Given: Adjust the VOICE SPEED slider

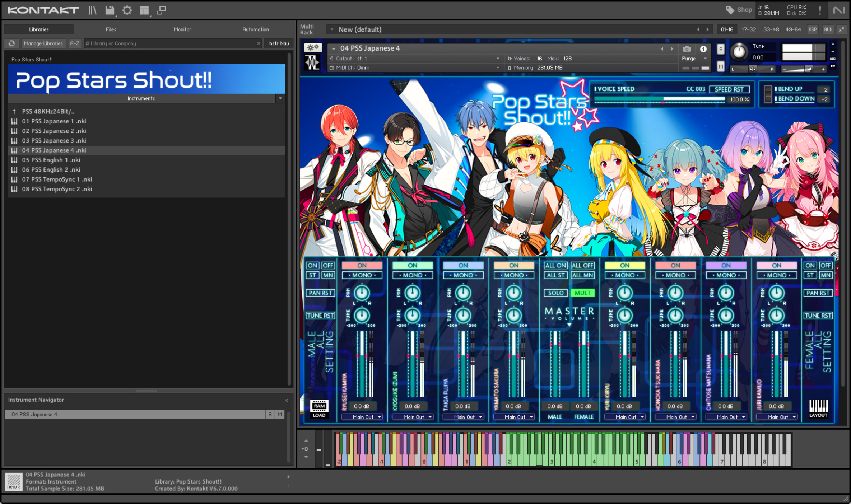Looking at the screenshot, I should click(659, 99).
